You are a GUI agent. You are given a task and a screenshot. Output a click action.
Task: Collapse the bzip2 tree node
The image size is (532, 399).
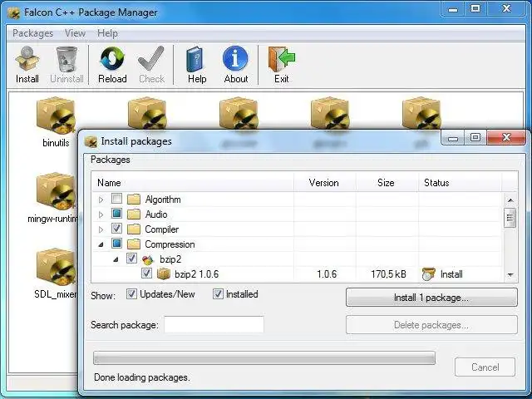coord(116,259)
